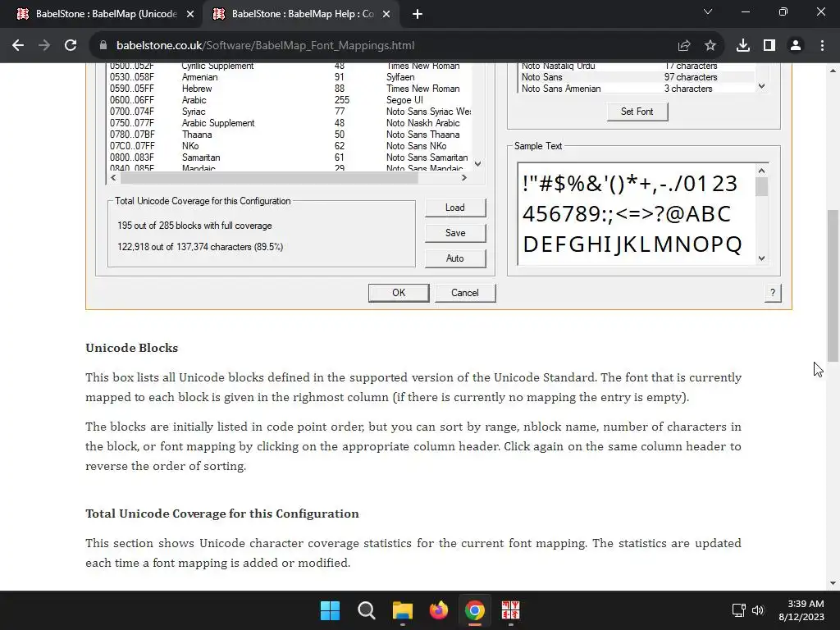Click the Set Font button
The width and height of the screenshot is (840, 630).
637,112
